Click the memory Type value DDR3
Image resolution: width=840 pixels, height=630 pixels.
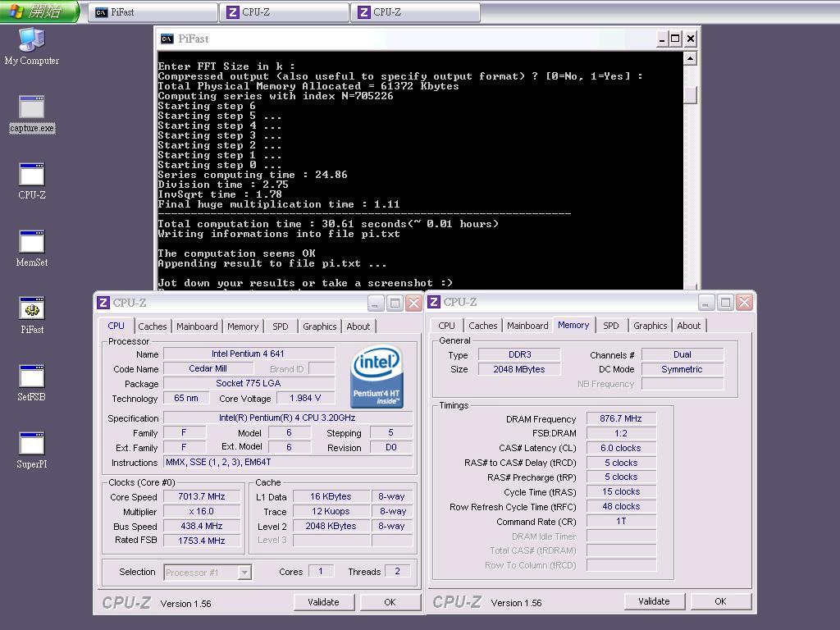[x=519, y=354]
